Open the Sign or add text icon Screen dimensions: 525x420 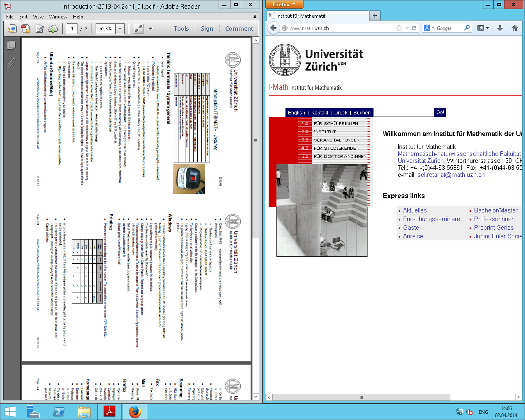point(40,29)
